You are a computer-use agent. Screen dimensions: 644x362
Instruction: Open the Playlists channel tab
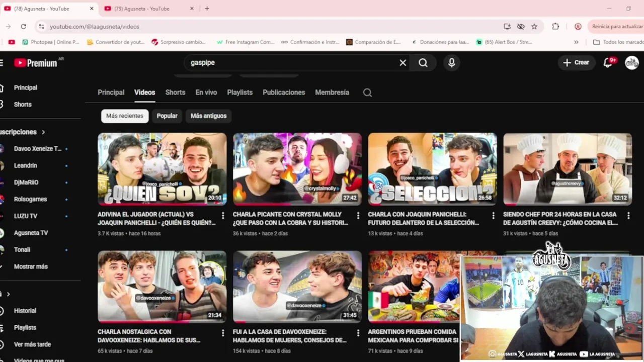tap(239, 93)
